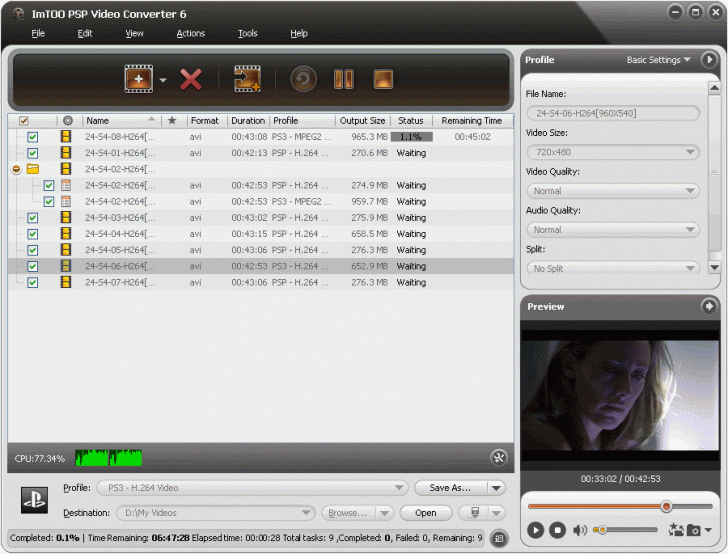This screenshot has height=554, width=728.
Task: Open the Actions menu
Action: [190, 33]
